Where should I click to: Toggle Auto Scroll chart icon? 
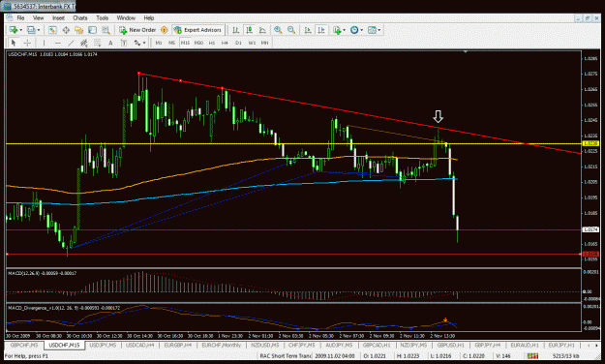(x=308, y=30)
